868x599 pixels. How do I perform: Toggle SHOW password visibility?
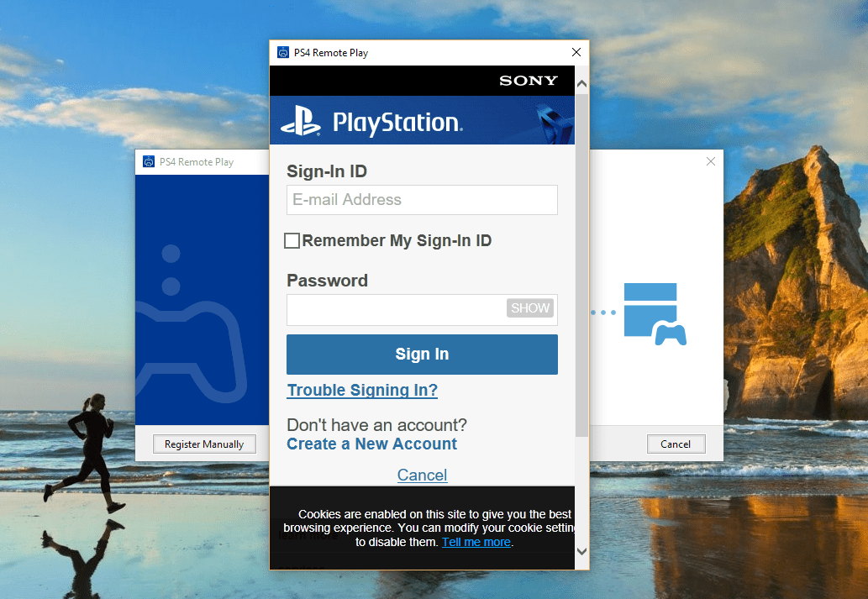(x=529, y=308)
